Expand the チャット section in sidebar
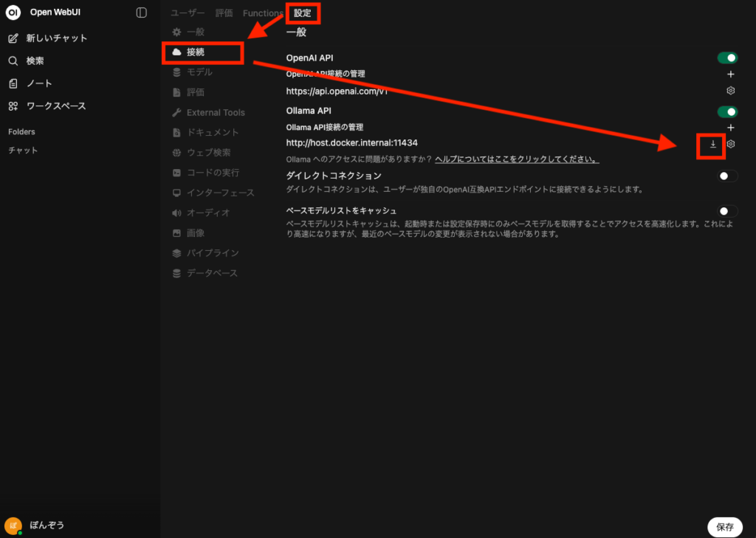This screenshot has height=538, width=756. (x=23, y=151)
